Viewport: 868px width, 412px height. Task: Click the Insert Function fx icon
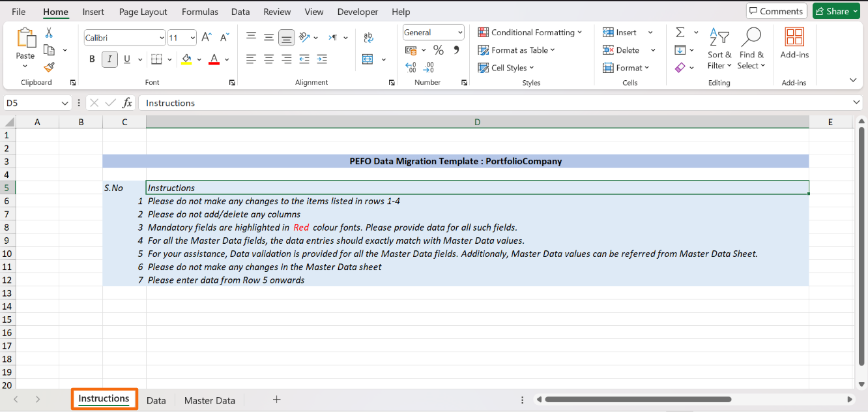pos(128,103)
